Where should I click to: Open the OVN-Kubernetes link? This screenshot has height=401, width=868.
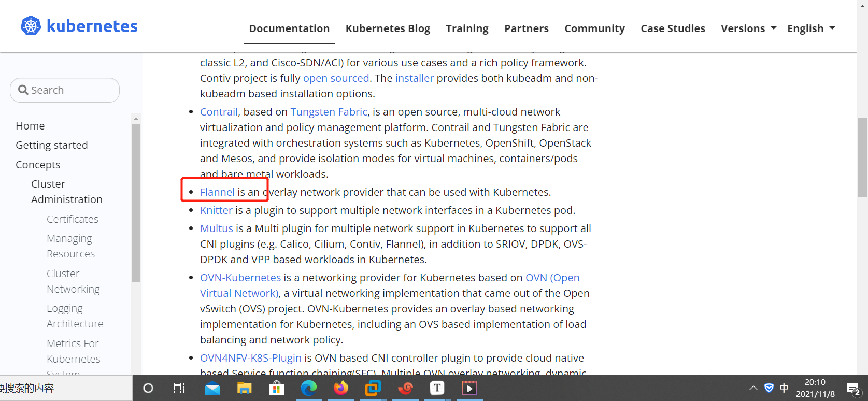pyautogui.click(x=240, y=278)
